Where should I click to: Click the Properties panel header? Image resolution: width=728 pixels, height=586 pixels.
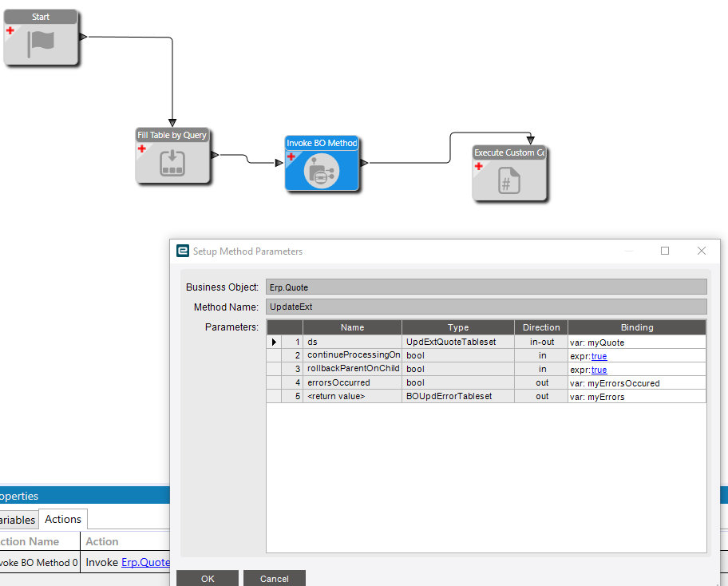pos(85,496)
